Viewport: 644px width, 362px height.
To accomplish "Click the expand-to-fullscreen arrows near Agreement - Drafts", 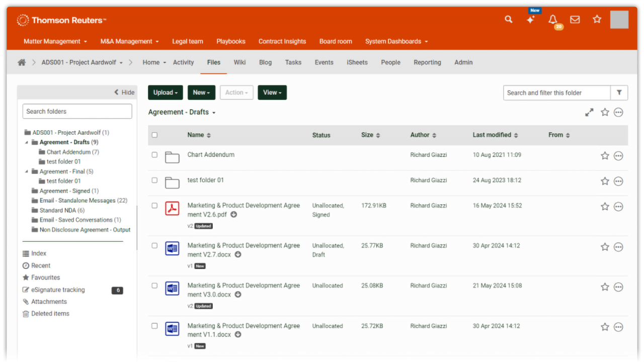I will 589,112.
